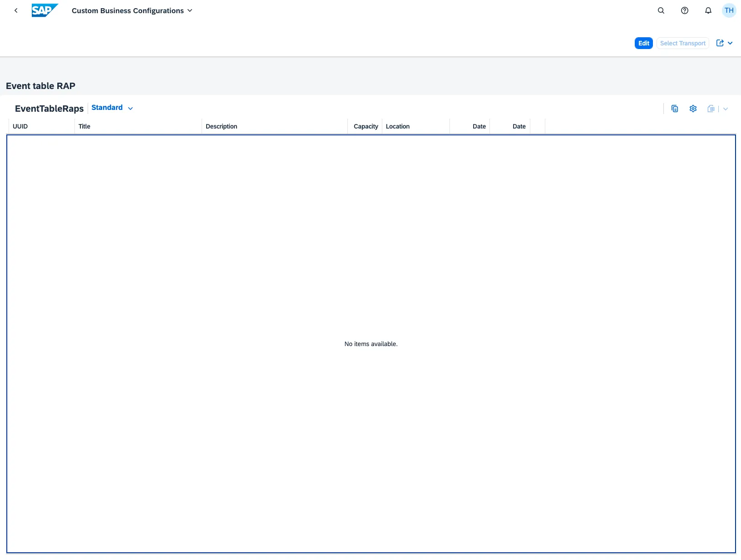The height and width of the screenshot is (560, 741).
Task: Click the SAP logo
Action: coord(44,10)
